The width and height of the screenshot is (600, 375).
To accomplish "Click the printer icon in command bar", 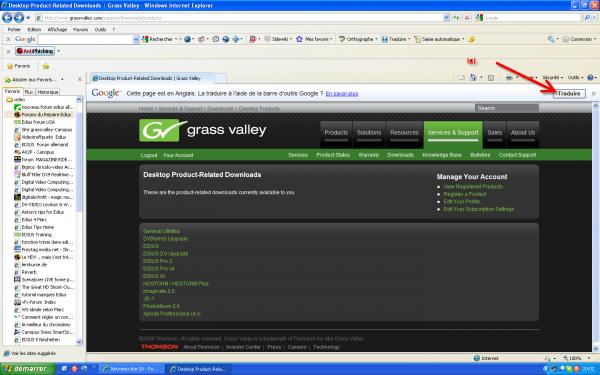I will click(x=509, y=77).
